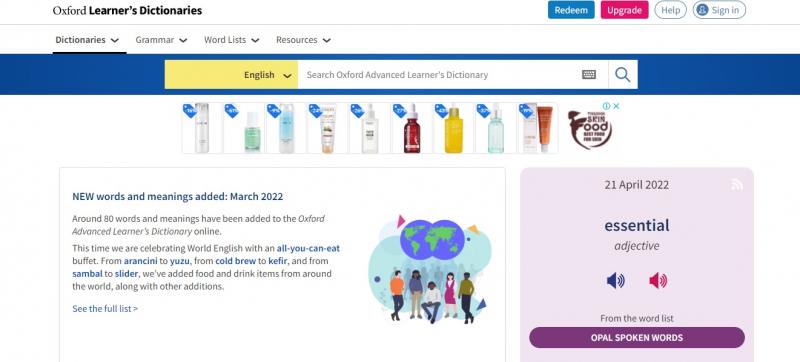Click the red serum bottle ad product

coord(412,128)
